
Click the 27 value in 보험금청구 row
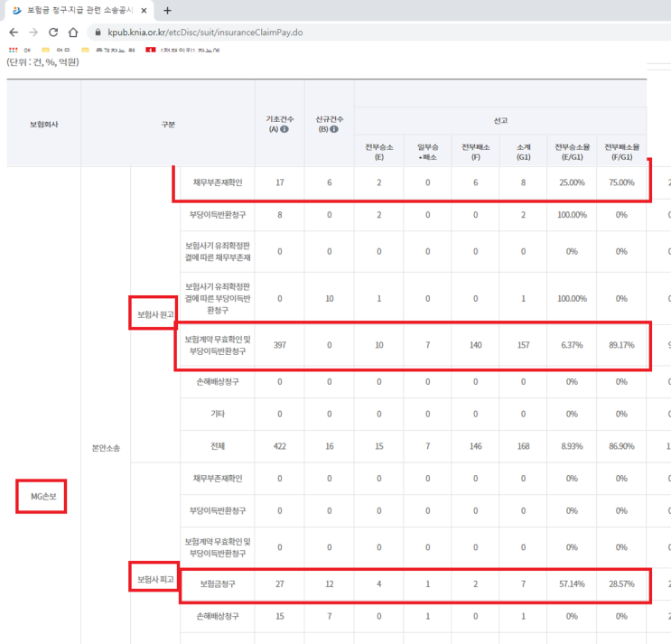(x=280, y=584)
